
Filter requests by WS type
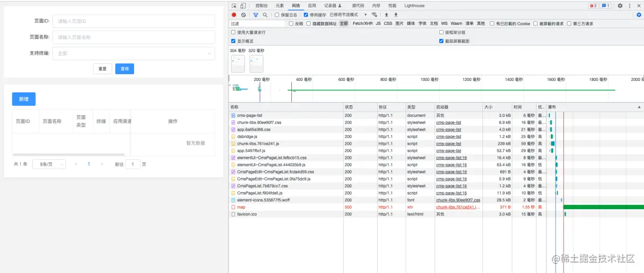(x=444, y=23)
